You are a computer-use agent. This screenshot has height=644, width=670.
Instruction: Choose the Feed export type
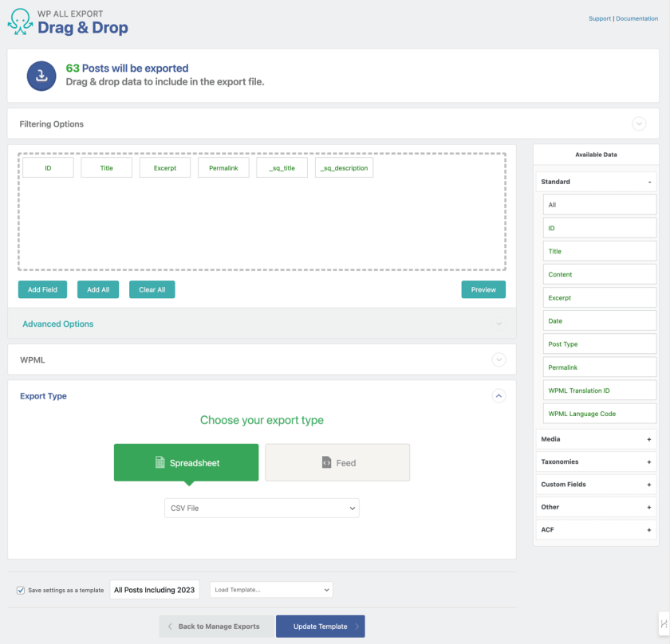(x=337, y=462)
